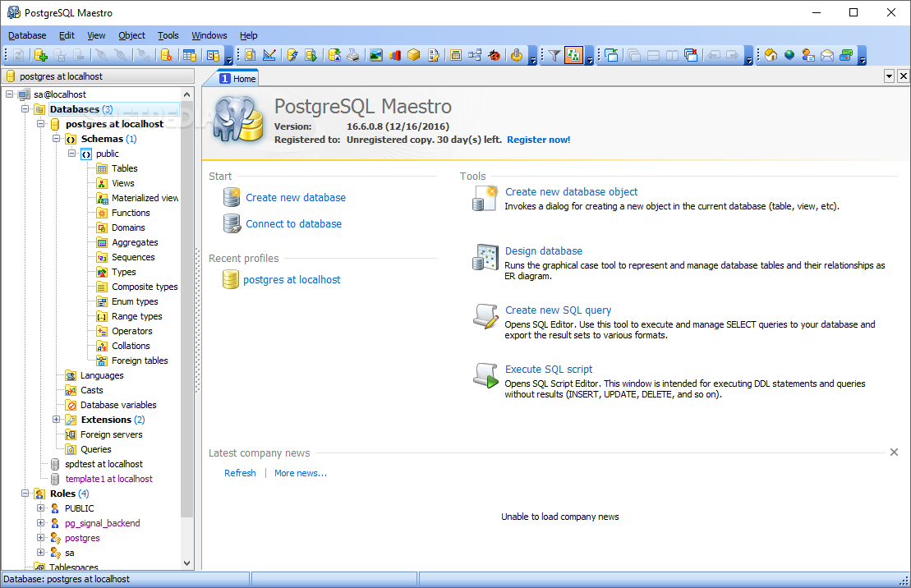The image size is (911, 588).
Task: Click the funnel filter toolbar icon
Action: click(554, 55)
